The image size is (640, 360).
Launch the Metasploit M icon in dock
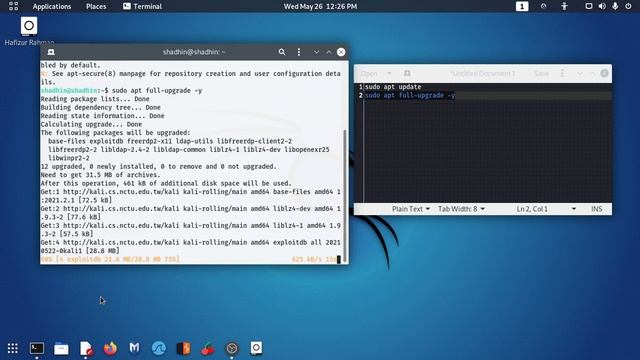point(134,348)
